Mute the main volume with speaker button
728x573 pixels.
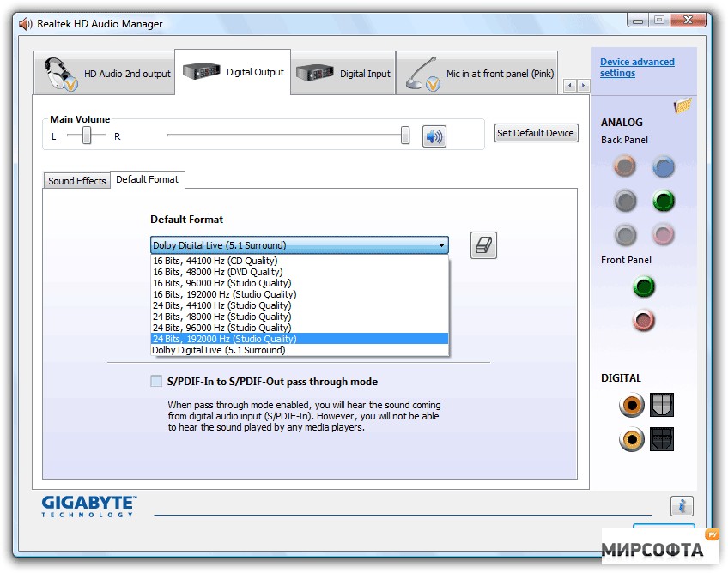(434, 136)
